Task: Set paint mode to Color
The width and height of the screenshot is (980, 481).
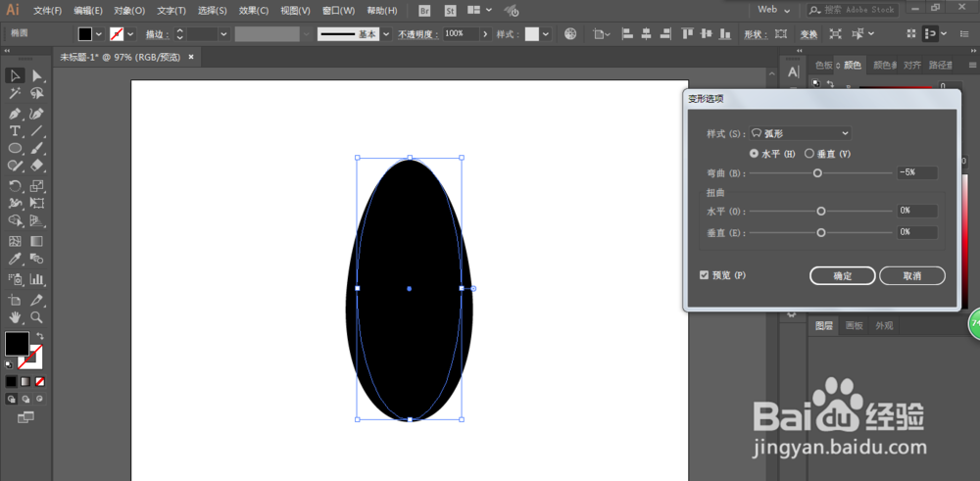Action: coord(11,381)
